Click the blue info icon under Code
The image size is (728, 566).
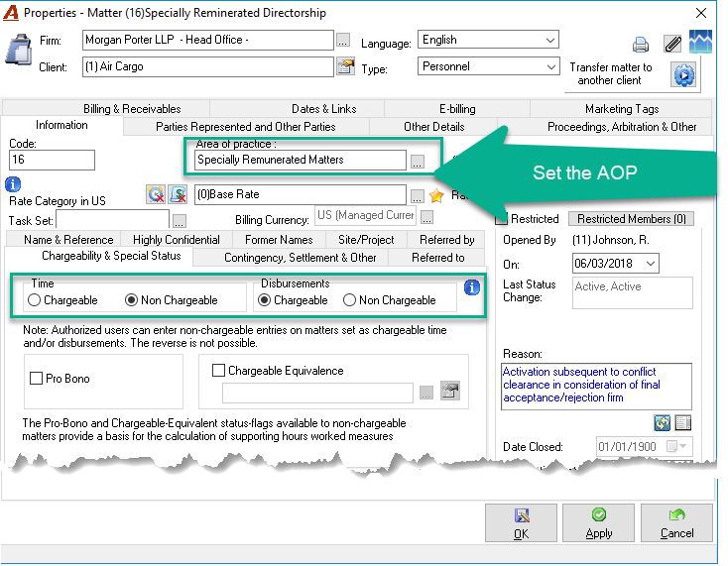[x=13, y=184]
